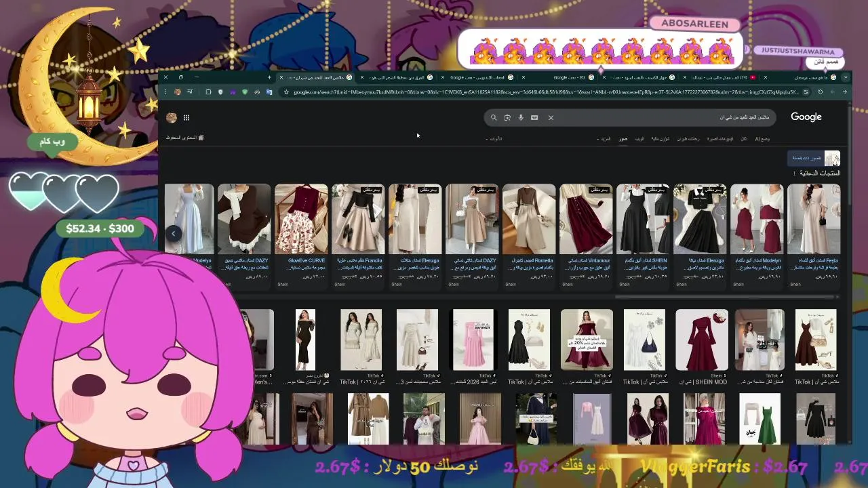Click the related images chip with thumbnail
Viewport: 868px width, 488px height.
(x=814, y=159)
